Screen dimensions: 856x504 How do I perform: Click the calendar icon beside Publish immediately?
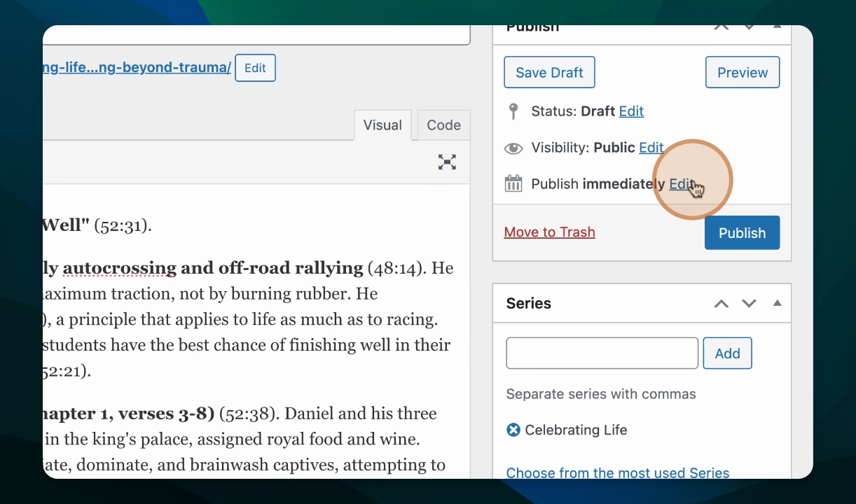click(x=513, y=183)
